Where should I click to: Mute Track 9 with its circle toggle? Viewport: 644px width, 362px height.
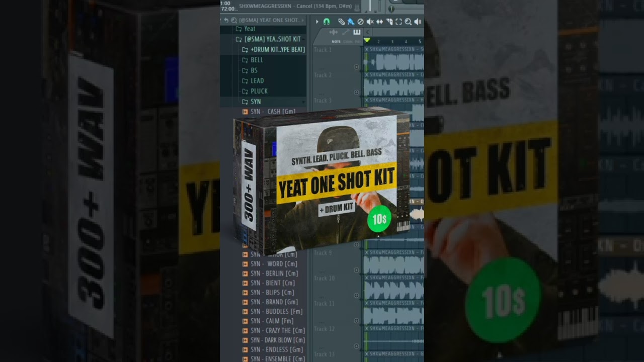pos(356,269)
